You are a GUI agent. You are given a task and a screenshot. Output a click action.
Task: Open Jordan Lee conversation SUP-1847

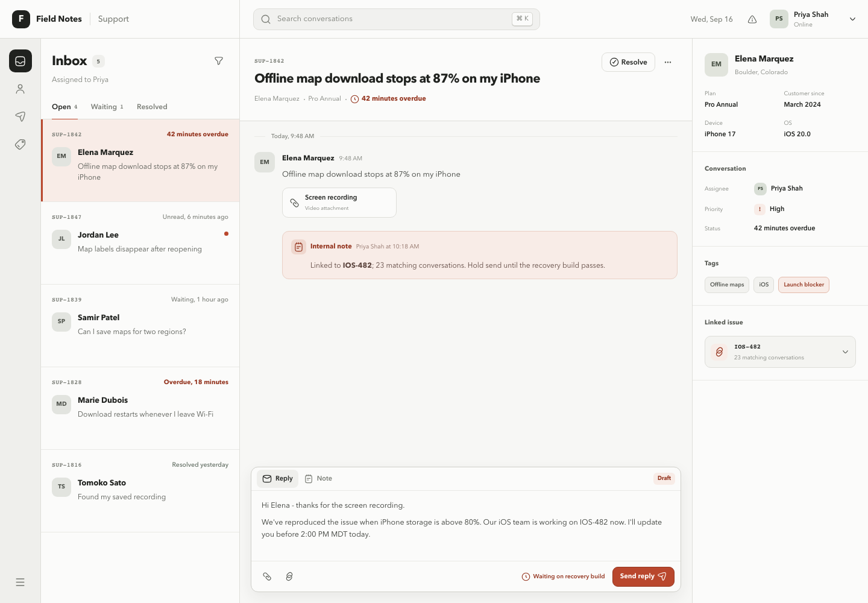140,243
